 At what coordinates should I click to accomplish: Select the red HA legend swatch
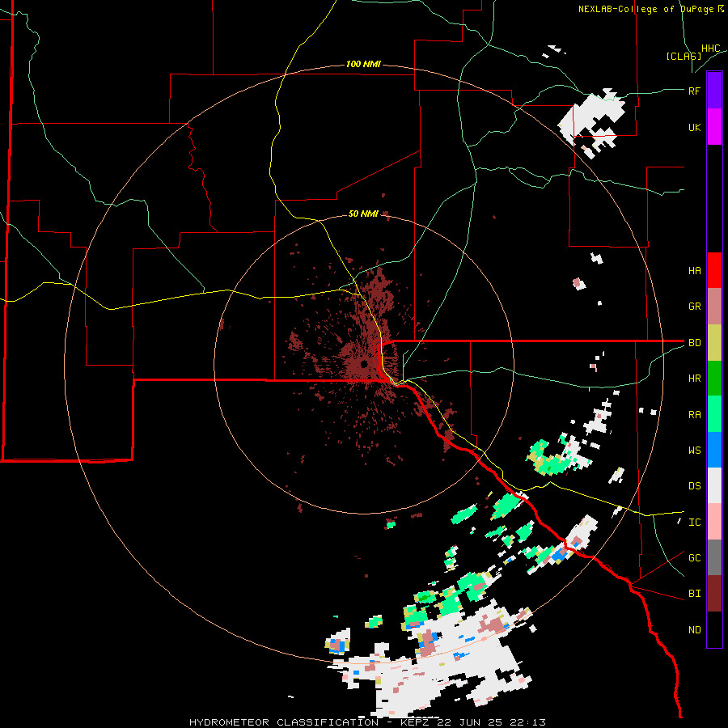tap(714, 270)
